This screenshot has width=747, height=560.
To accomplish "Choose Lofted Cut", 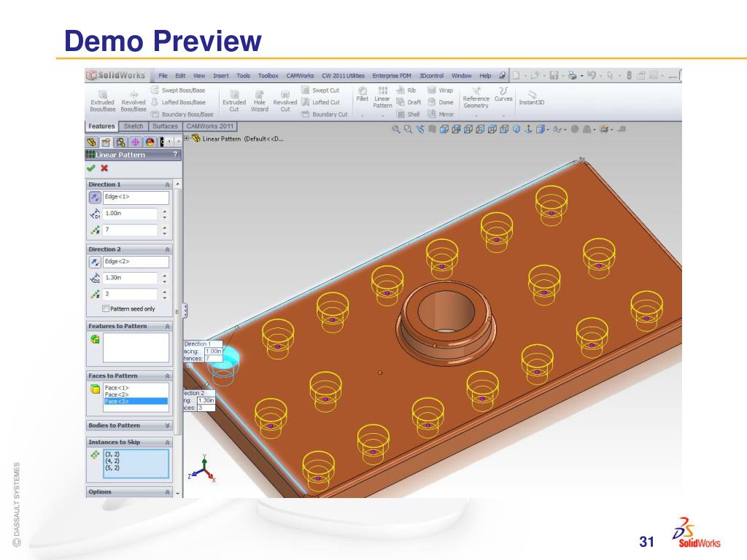I will click(x=321, y=102).
